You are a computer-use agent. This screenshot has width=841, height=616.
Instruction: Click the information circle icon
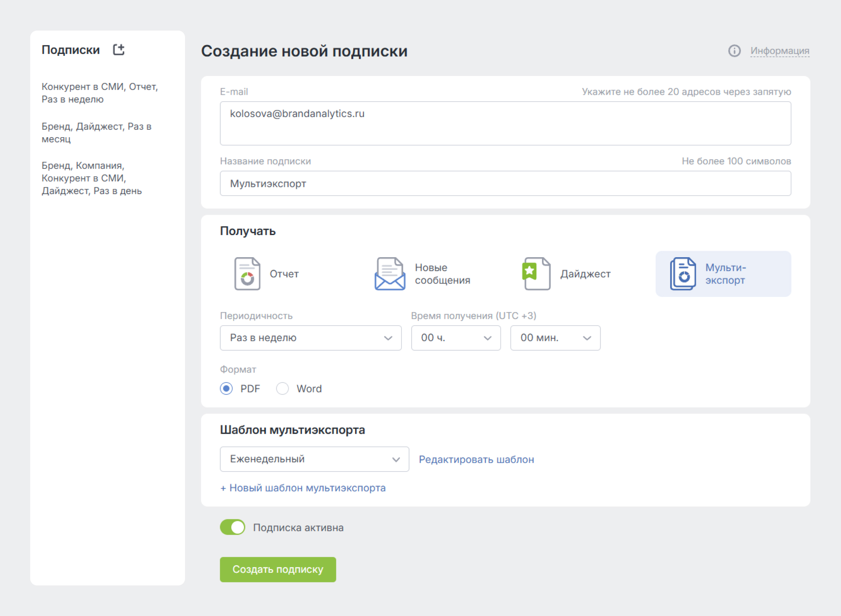[x=734, y=50]
